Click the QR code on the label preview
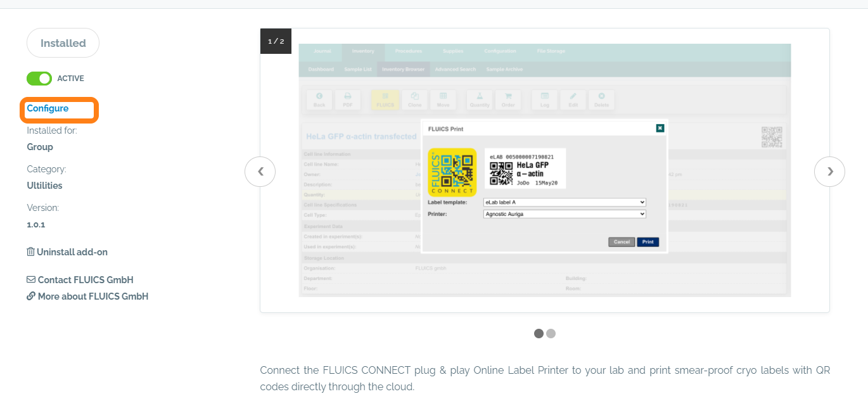Screen dimensions: 868x420 coord(502,173)
